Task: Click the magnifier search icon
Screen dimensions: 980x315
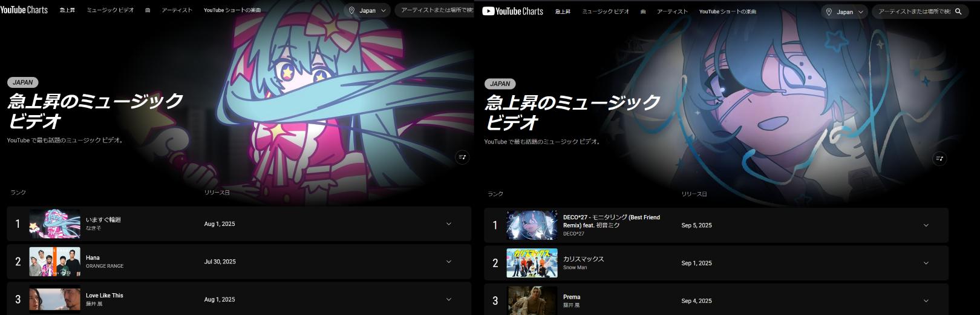Action: 958,12
